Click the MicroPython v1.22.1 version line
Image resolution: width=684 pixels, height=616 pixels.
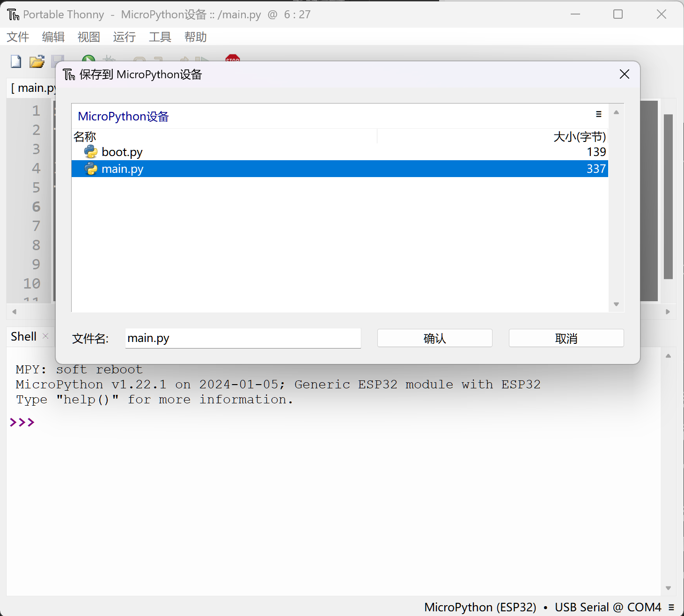[x=278, y=385]
